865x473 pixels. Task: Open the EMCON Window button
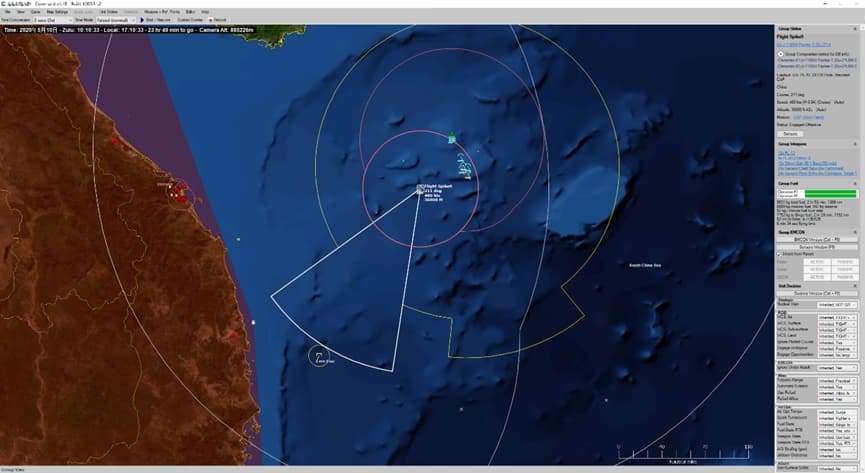(816, 240)
